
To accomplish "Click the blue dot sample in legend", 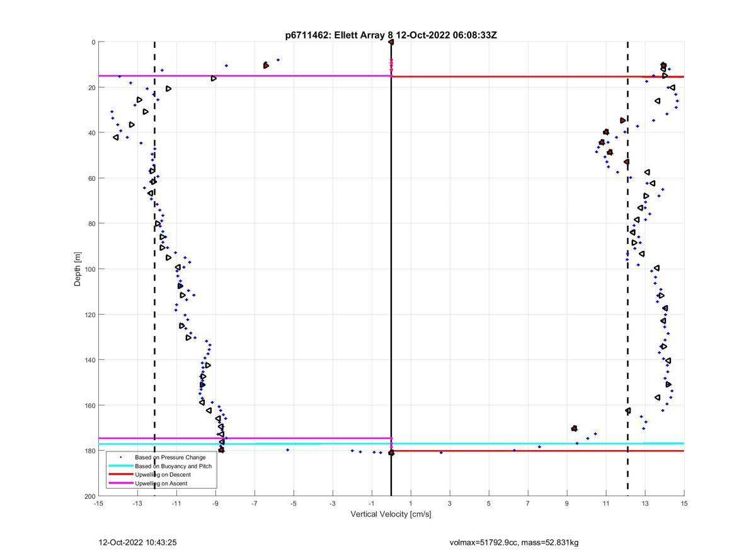I will pos(120,457).
